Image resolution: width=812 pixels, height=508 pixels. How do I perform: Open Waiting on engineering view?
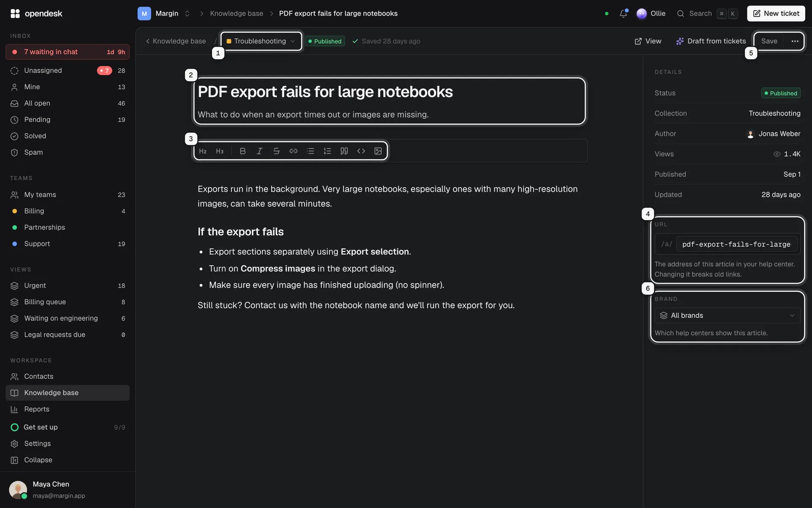point(68,318)
